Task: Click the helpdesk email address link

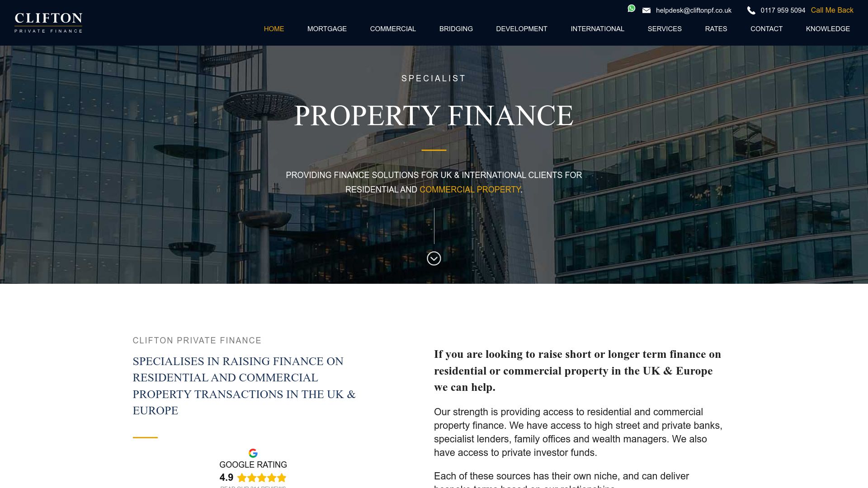Action: click(x=693, y=10)
